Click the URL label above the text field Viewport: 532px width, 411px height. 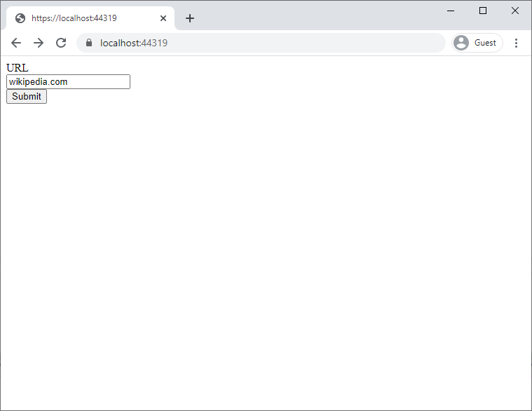(x=18, y=68)
